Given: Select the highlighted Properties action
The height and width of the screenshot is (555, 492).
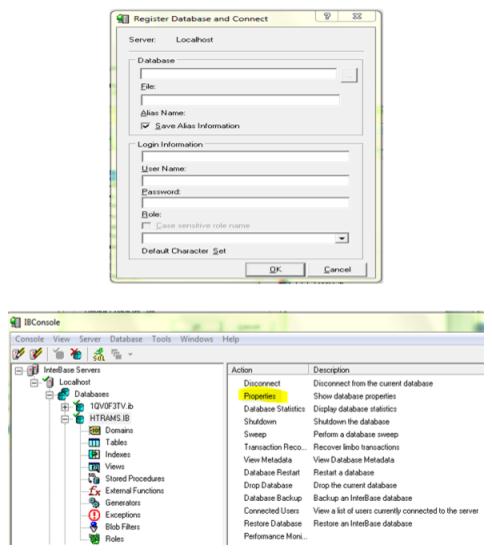Looking at the screenshot, I should click(260, 396).
